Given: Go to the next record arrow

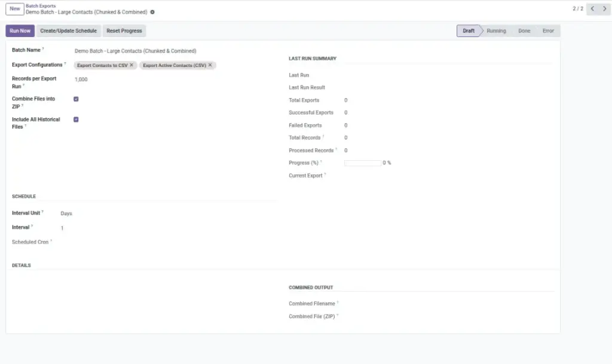Looking at the screenshot, I should coord(605,8).
